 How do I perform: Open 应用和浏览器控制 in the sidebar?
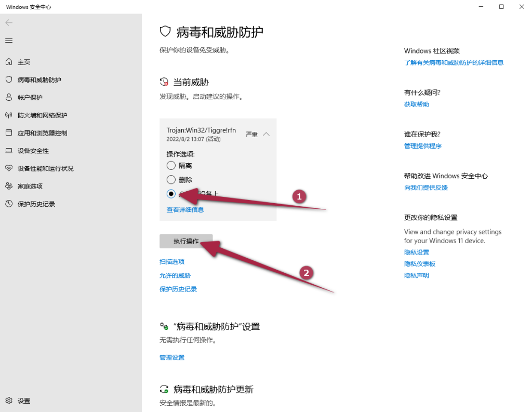42,133
